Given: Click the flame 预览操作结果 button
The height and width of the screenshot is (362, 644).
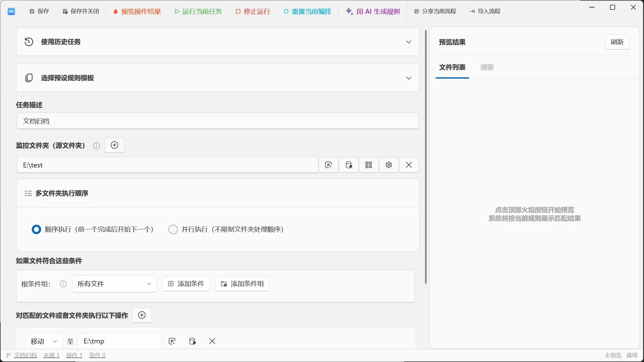Looking at the screenshot, I should coord(137,12).
